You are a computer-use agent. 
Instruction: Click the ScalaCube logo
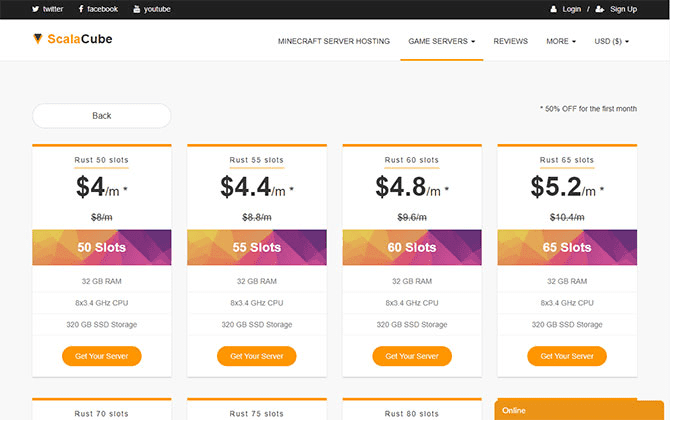pos(73,39)
